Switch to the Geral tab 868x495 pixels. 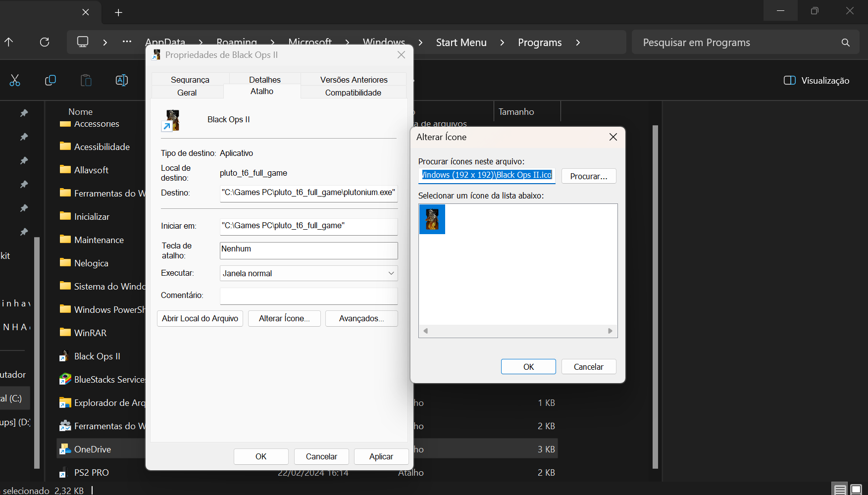click(x=187, y=93)
